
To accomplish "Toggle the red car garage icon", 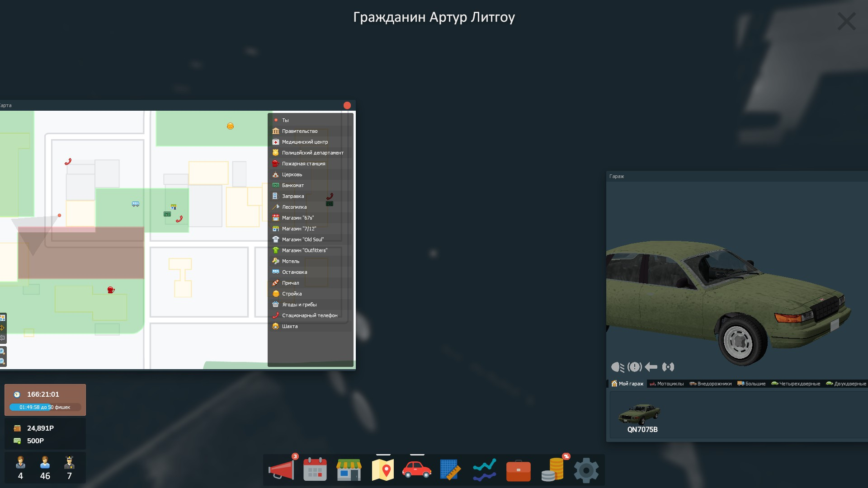I will click(417, 469).
